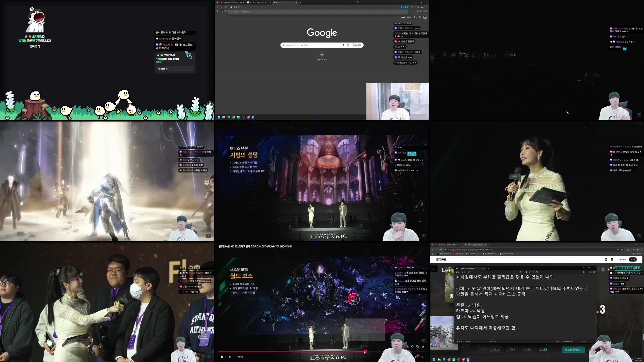Click the 로드맵 전체보기 button

[573, 350]
